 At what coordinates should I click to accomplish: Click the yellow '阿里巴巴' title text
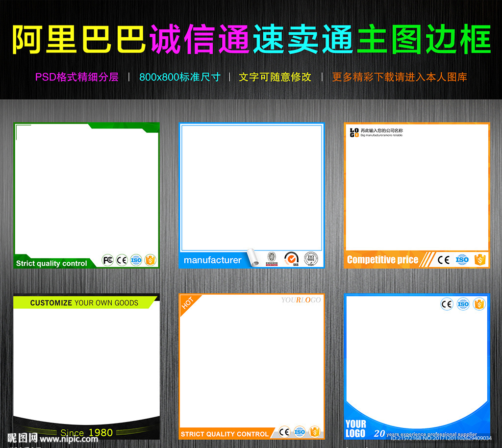79,39
